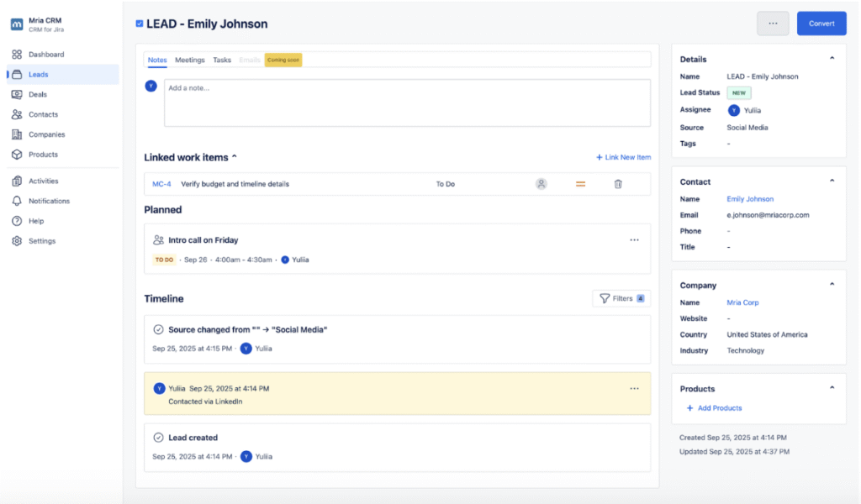Toggle the checkbox beside LEAD - Emily Johnson title
The width and height of the screenshot is (861, 504).
(x=140, y=24)
